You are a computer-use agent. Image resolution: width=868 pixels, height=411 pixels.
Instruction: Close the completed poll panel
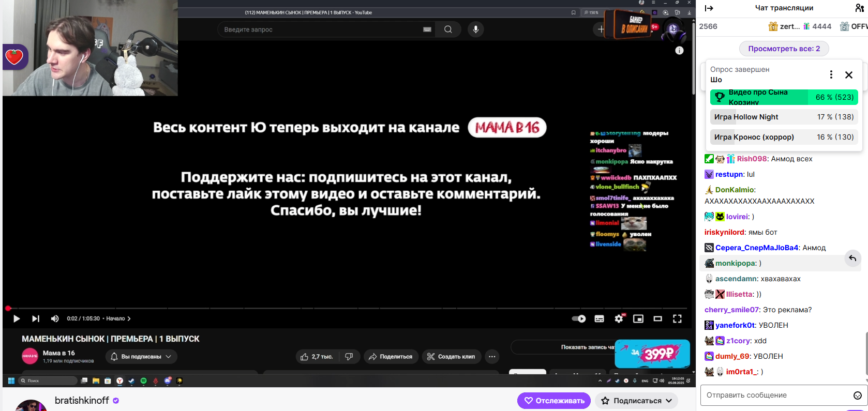pos(849,74)
